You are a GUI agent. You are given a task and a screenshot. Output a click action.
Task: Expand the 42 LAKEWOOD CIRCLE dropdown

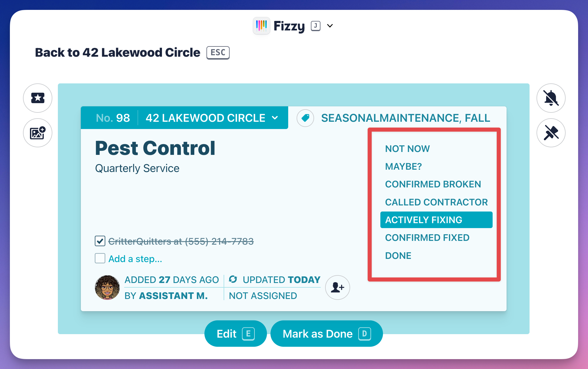point(275,118)
